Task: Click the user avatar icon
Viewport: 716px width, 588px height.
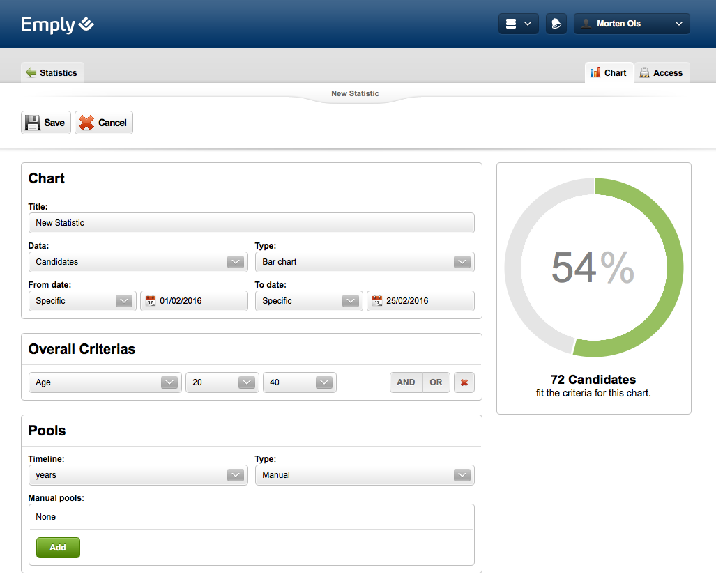Action: [586, 24]
